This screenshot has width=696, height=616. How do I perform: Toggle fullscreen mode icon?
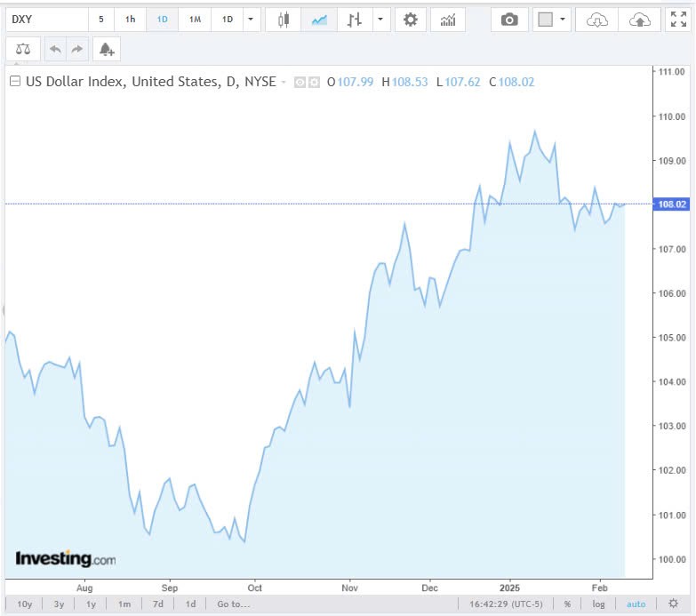click(678, 20)
